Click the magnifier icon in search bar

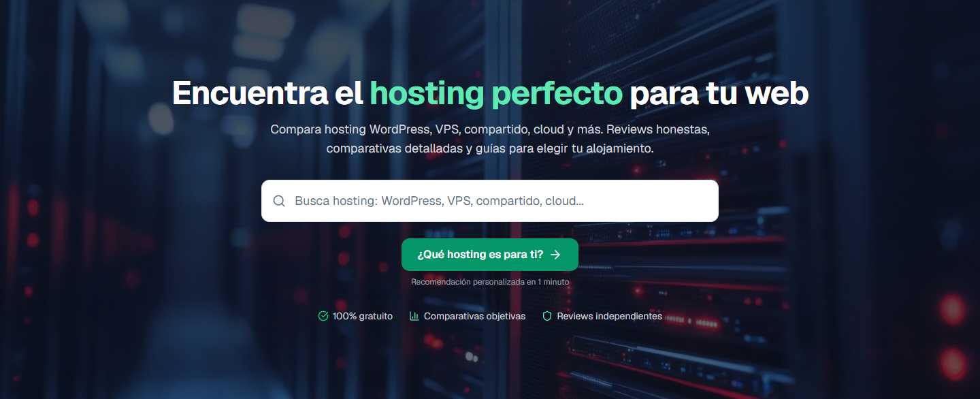point(279,201)
